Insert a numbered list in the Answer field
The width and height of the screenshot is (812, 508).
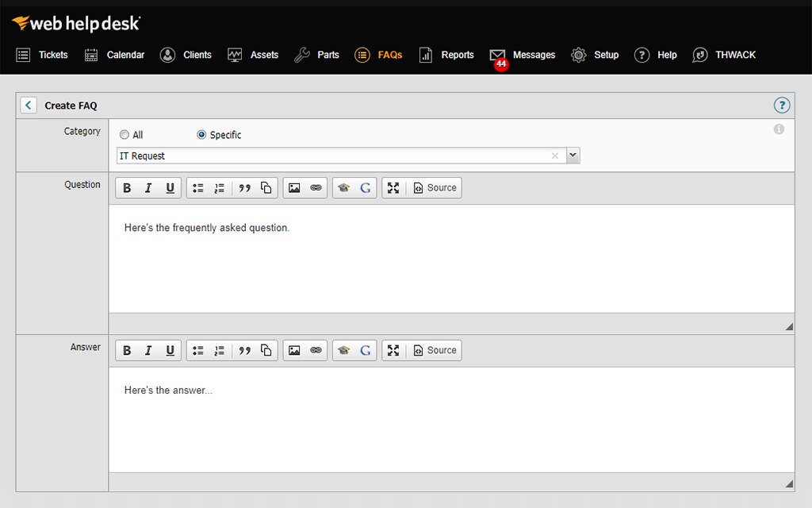click(219, 350)
